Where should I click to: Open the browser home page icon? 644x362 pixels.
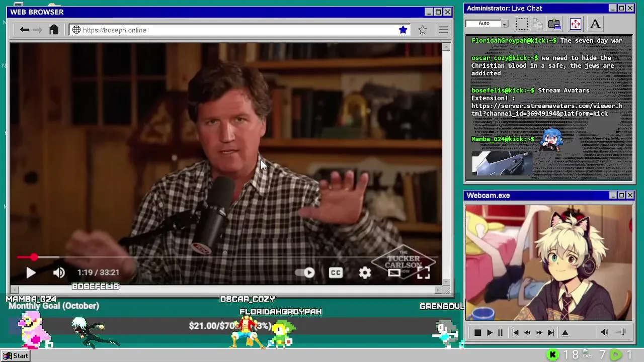click(54, 30)
